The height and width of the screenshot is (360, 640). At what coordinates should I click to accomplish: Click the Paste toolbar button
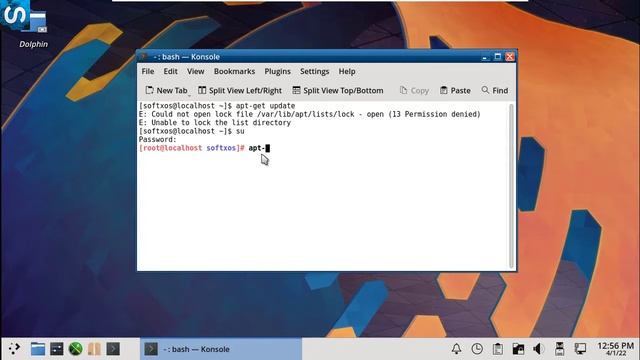(455, 90)
